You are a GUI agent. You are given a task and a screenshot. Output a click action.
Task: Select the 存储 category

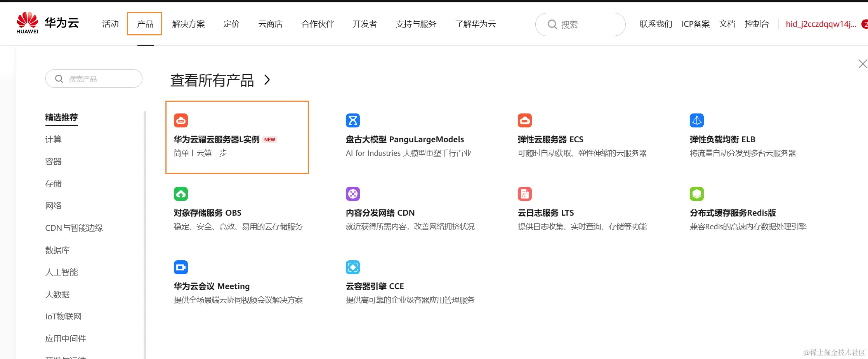click(x=53, y=184)
